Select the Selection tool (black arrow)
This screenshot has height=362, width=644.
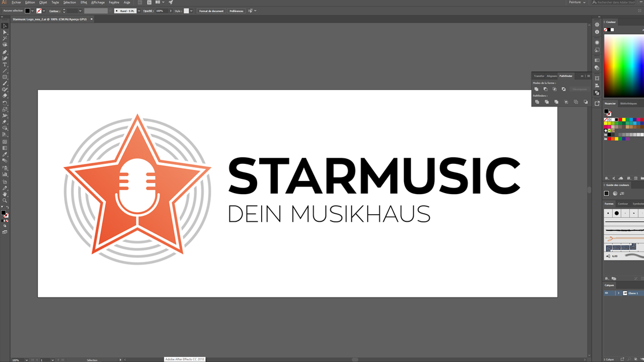pyautogui.click(x=5, y=26)
